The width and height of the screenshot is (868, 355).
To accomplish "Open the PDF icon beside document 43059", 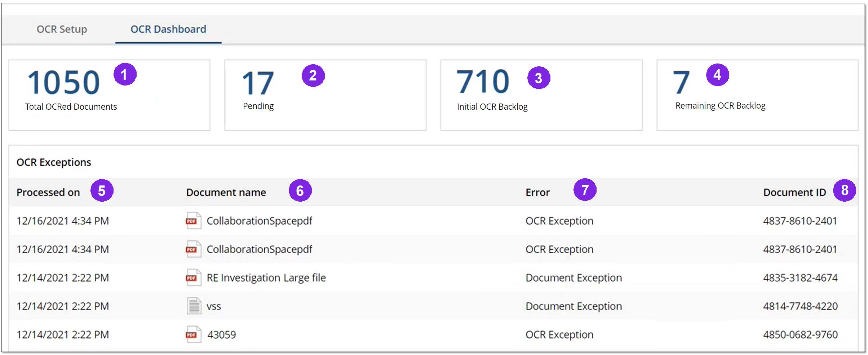I will click(193, 334).
